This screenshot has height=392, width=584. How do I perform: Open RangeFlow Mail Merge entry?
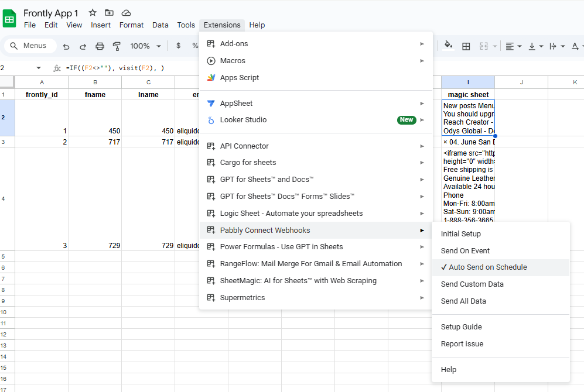[316, 264]
